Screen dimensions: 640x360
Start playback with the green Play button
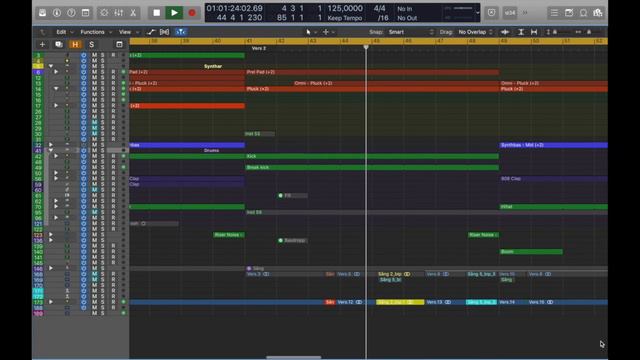[174, 13]
